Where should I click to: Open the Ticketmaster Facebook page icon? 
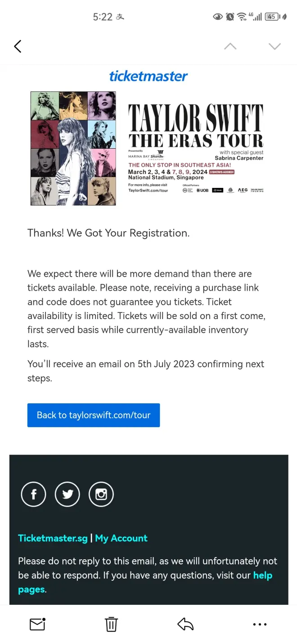point(33,494)
